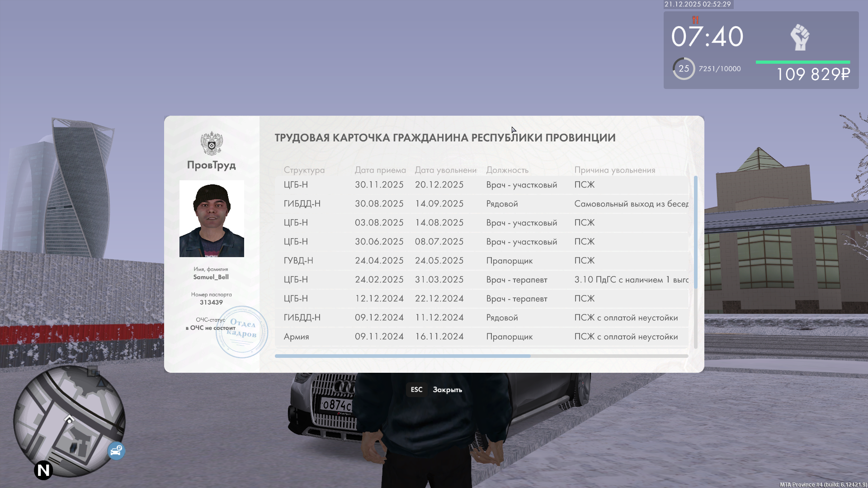Screen dimensions: 868x488
Task: Click the Закрыть close label
Action: click(x=447, y=389)
